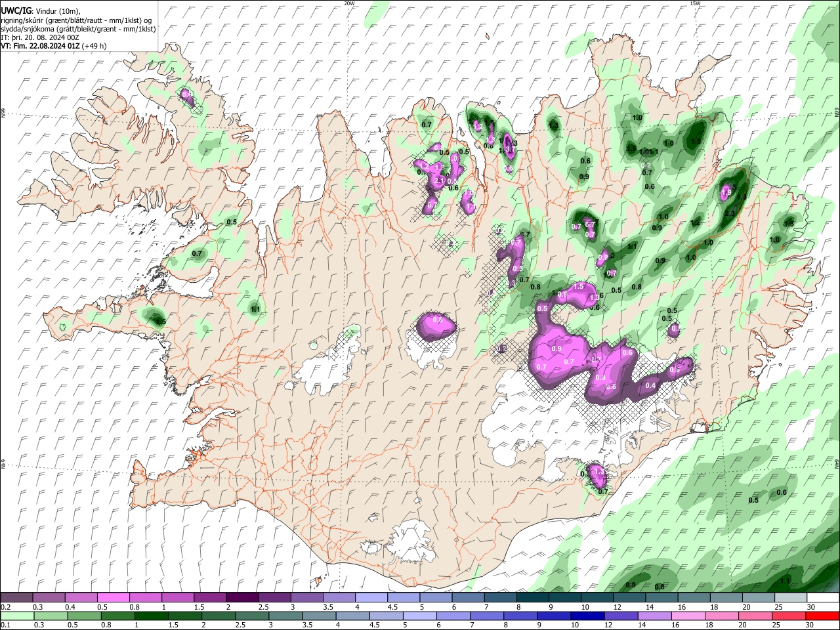Image resolution: width=840 pixels, height=630 pixels.
Task: Click the palest green 0.1 mm rain swatch
Action: pyautogui.click(x=16, y=616)
